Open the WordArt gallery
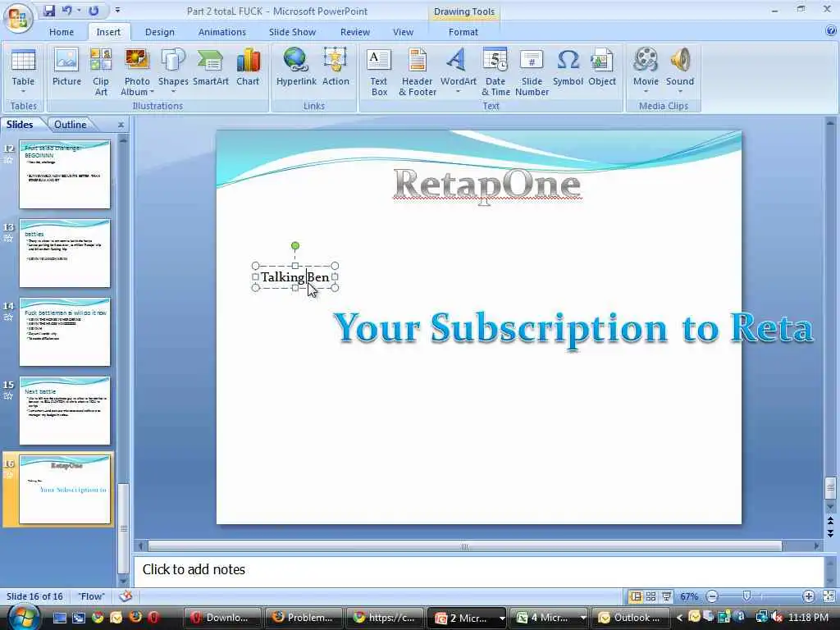The width and height of the screenshot is (840, 630). (x=458, y=71)
